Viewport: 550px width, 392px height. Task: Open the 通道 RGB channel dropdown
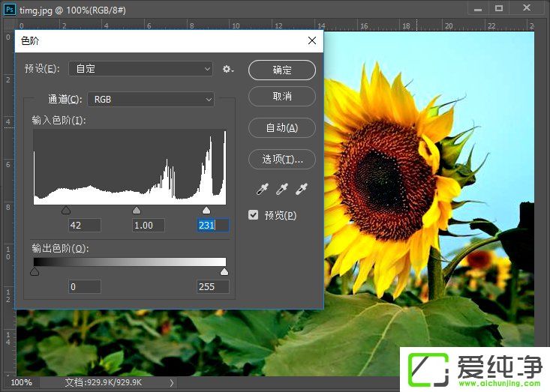coord(151,99)
